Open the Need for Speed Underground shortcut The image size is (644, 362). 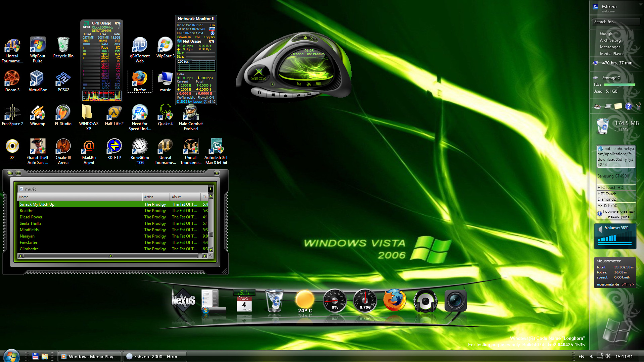(140, 117)
